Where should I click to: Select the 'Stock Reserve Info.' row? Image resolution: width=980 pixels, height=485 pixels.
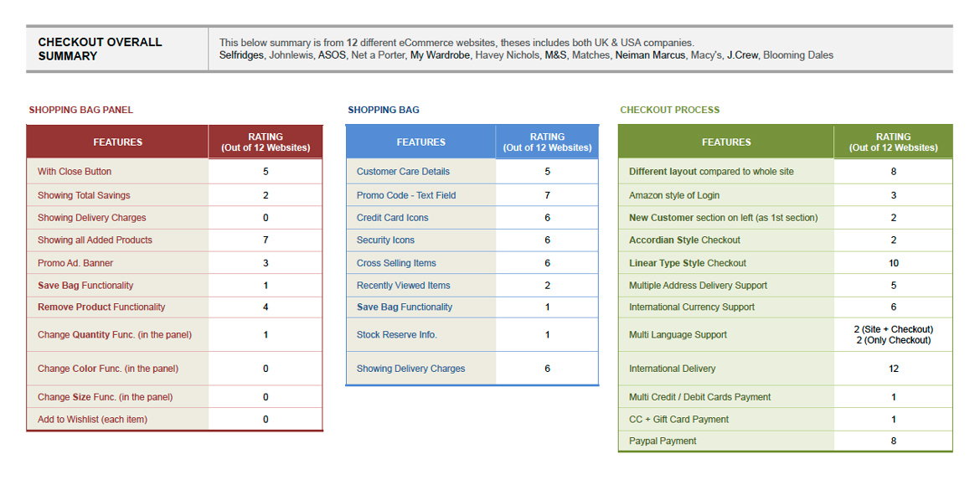point(472,334)
